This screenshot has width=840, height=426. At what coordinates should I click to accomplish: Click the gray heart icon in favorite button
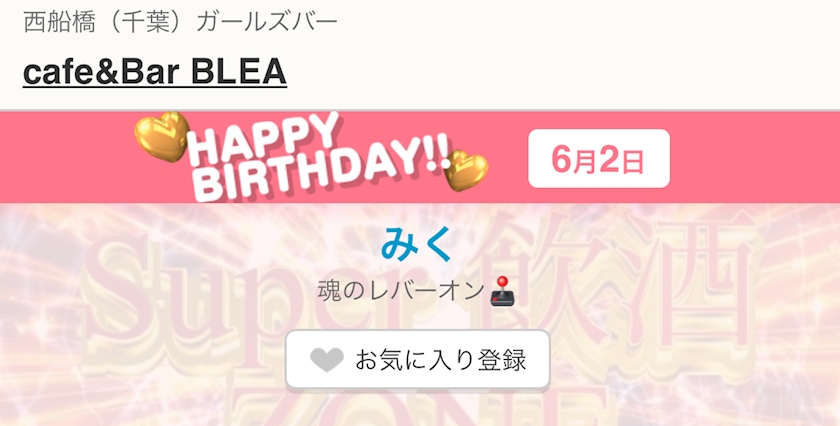(x=327, y=360)
